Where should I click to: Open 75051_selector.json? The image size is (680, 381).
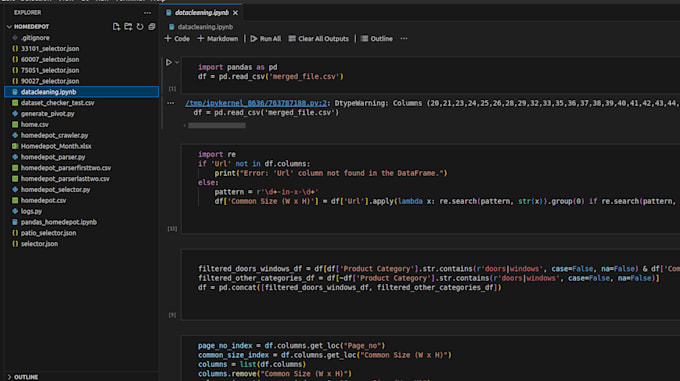(x=50, y=70)
